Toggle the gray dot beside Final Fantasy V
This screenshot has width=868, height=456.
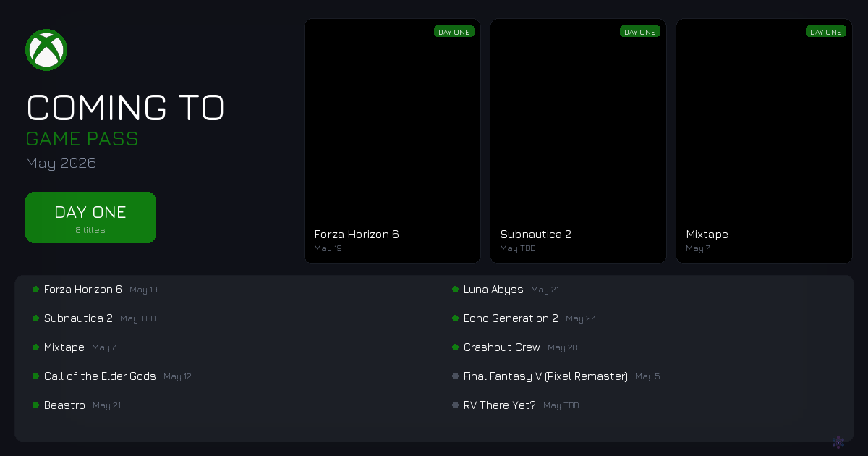(x=456, y=376)
